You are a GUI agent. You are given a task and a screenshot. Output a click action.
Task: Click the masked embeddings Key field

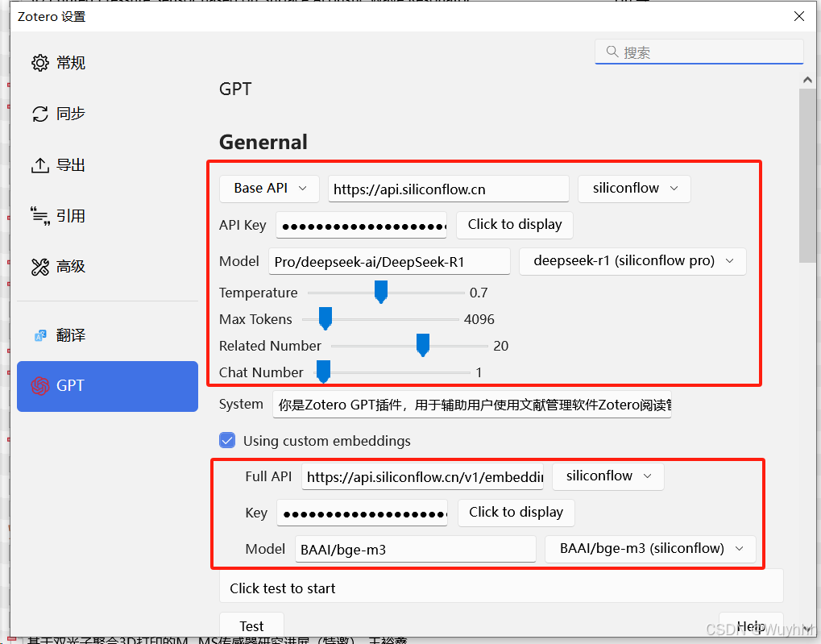pos(363,513)
